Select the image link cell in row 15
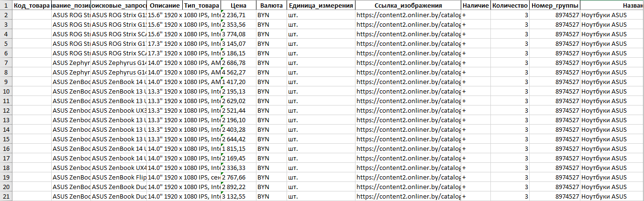Screen dimensions: 644x201 [408, 139]
